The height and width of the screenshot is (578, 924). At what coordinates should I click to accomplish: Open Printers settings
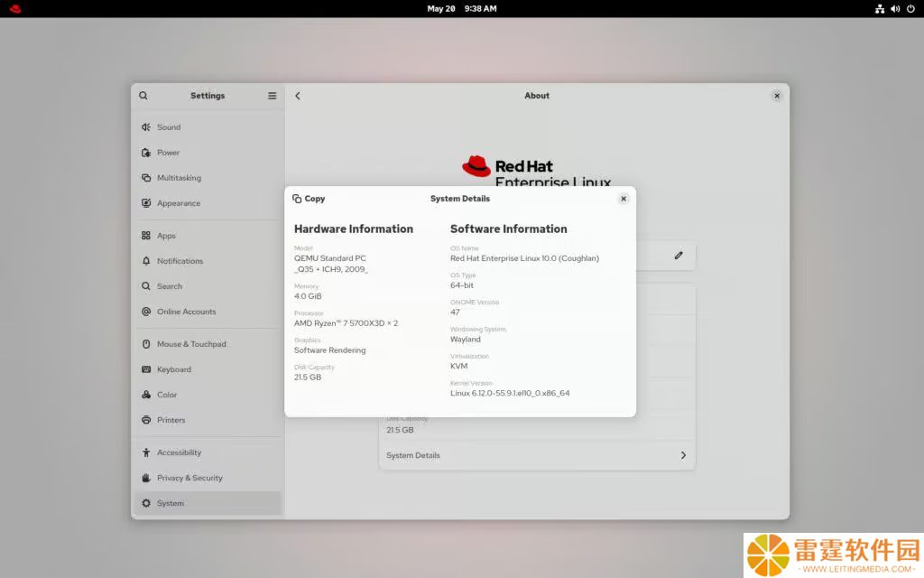(208, 420)
